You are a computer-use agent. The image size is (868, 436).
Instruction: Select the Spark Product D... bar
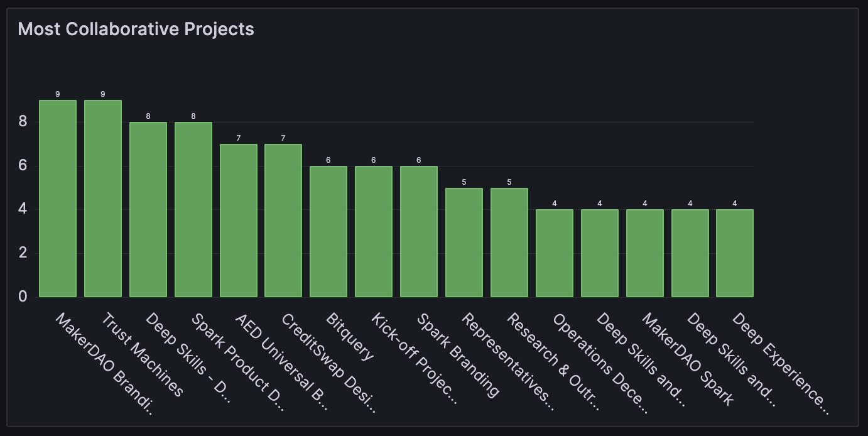tap(193, 209)
